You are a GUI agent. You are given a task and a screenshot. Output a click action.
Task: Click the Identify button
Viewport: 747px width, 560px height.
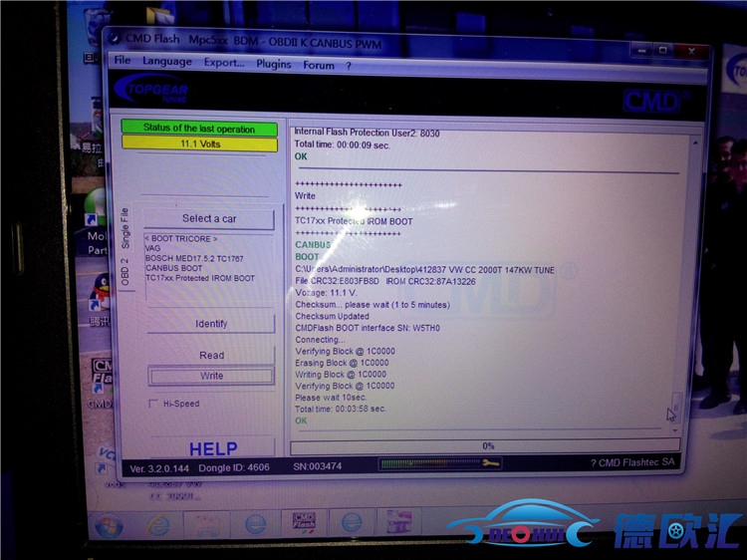point(211,324)
